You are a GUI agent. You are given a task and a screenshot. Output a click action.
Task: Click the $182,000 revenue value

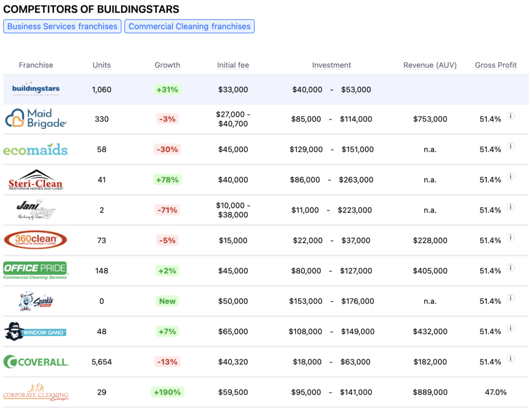430,362
